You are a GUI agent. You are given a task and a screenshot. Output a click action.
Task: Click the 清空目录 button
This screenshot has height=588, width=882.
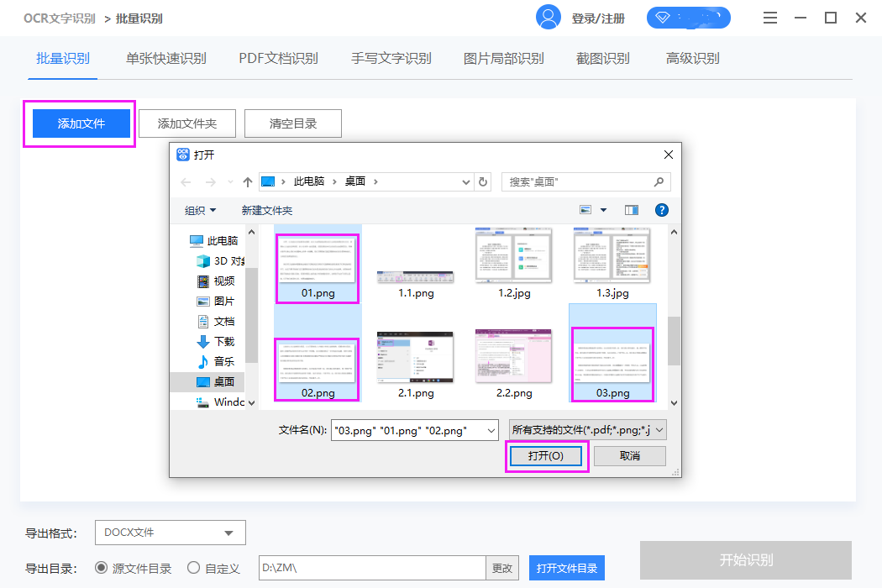point(293,123)
